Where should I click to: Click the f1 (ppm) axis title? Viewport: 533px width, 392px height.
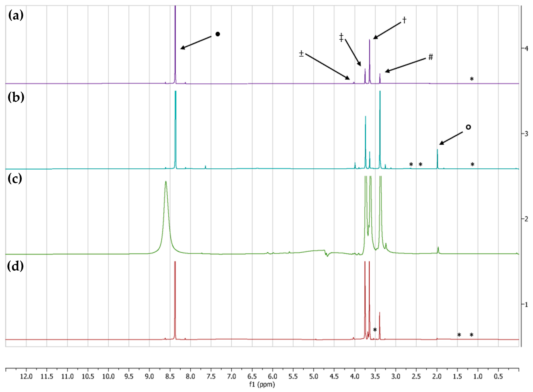[262, 385]
